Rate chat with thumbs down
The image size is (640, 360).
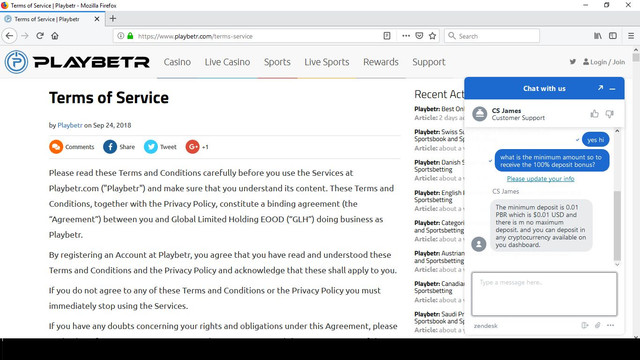609,114
